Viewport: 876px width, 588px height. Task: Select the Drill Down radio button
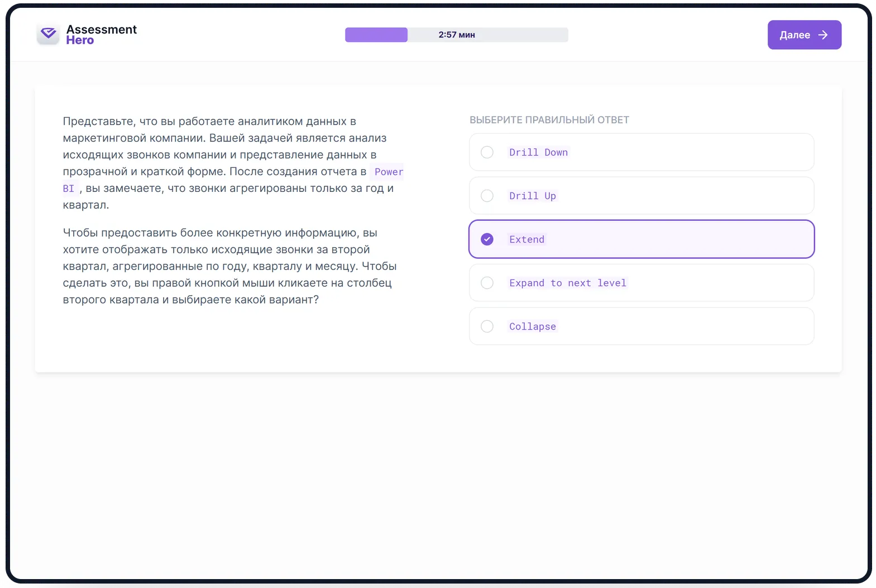(487, 152)
